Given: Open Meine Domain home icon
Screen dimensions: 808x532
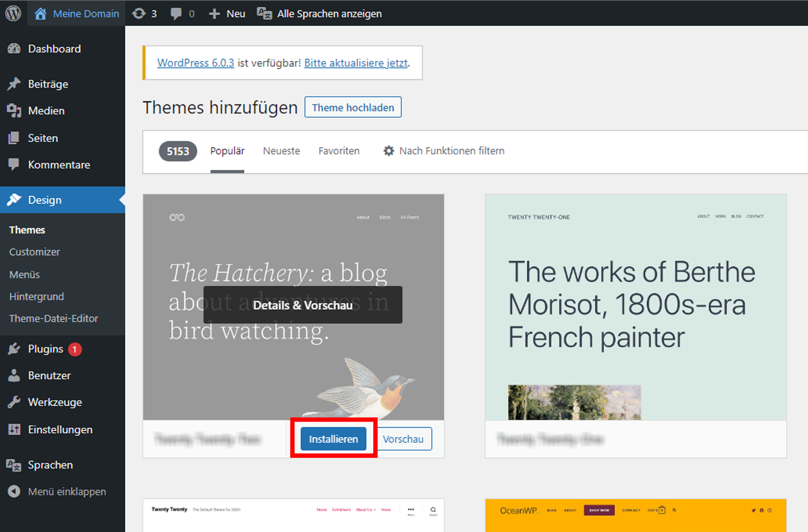Looking at the screenshot, I should point(40,13).
